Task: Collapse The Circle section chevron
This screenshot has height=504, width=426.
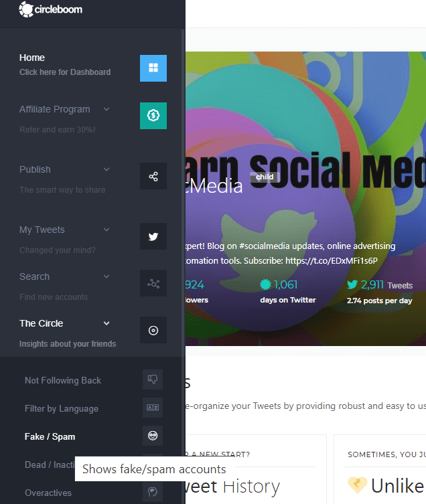Action: (106, 323)
